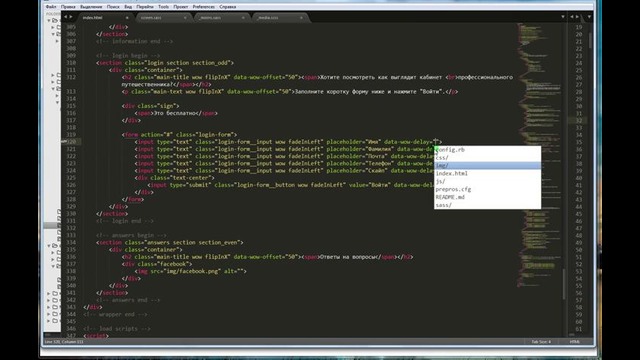Open the Вид menu

pyautogui.click(x=128, y=7)
